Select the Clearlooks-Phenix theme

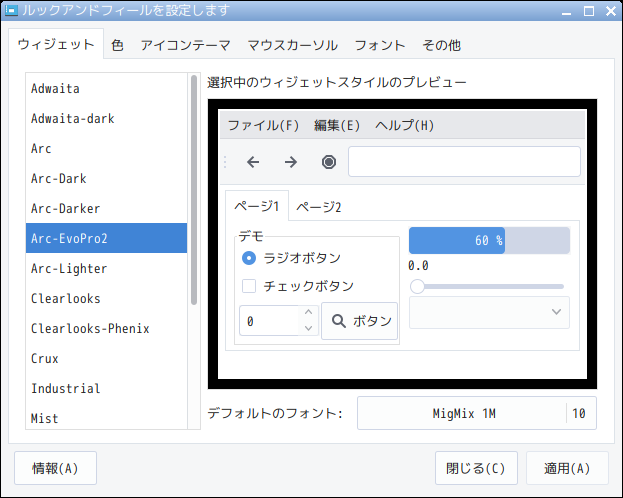click(106, 329)
